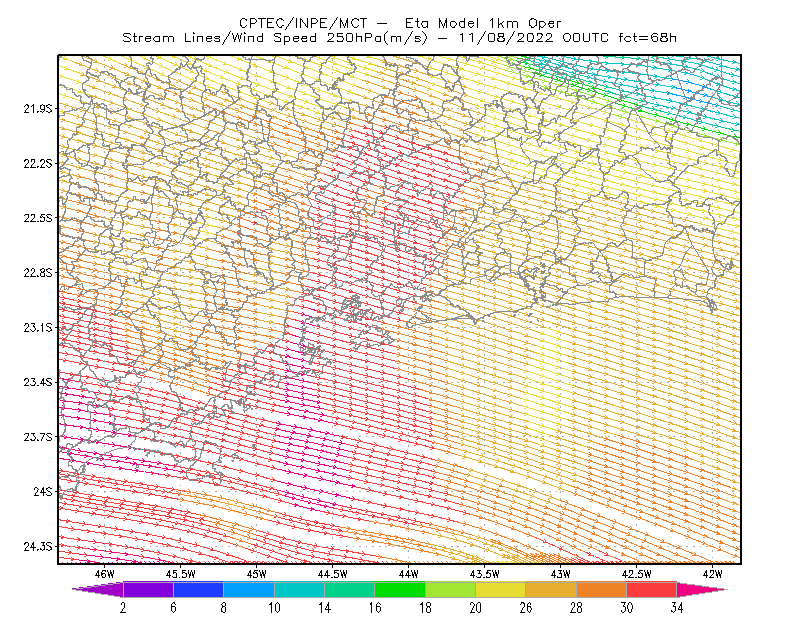Viewport: 800px width, 618px height.
Task: Click the longitude label "45.5W"
Action: (180, 574)
